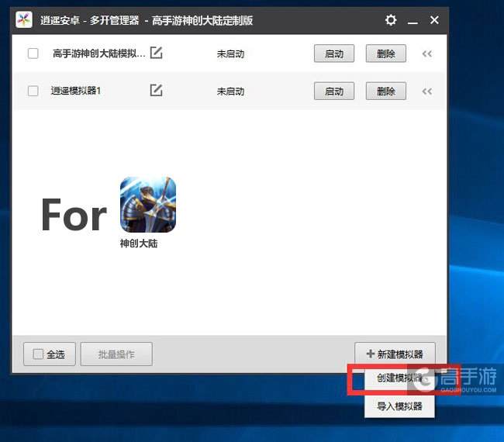Check the 逍遥模拟器1 checkbox

[33, 91]
